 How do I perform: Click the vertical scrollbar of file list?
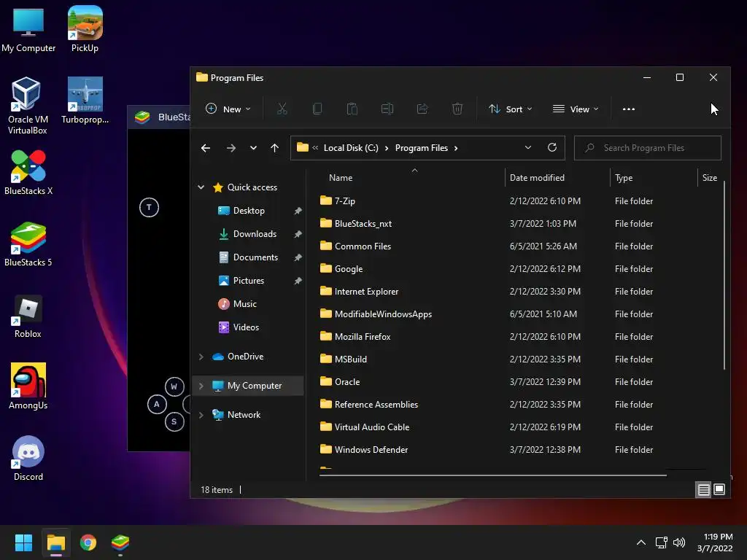click(724, 275)
